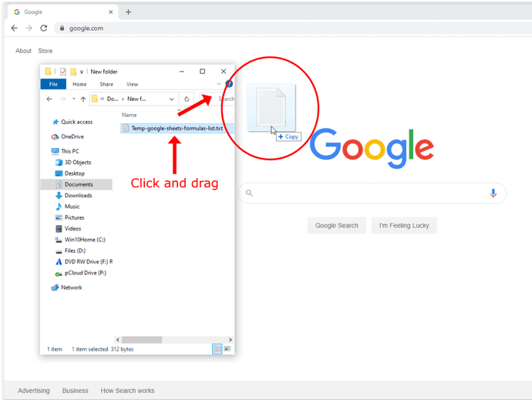This screenshot has width=532, height=400.
Task: Click the Google search input box
Action: [372, 193]
